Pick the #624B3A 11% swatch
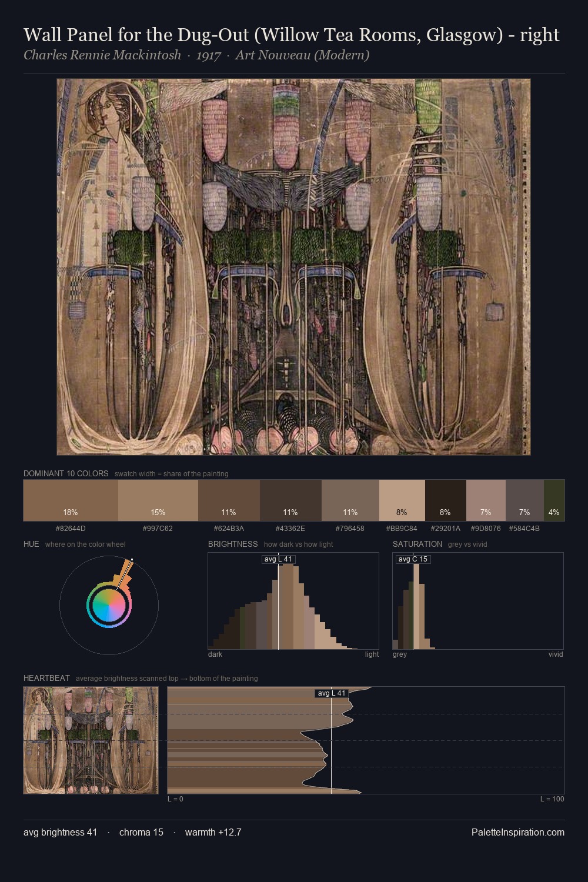This screenshot has width=588, height=882. pyautogui.click(x=229, y=500)
